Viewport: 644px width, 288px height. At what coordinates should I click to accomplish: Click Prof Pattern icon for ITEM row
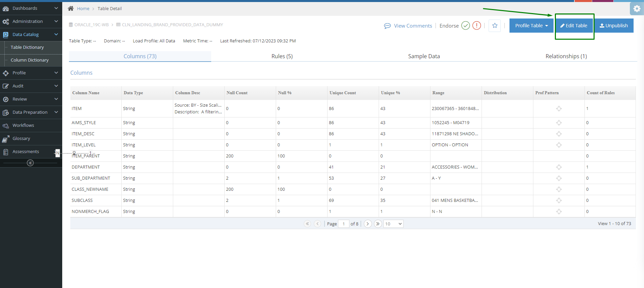(x=559, y=109)
